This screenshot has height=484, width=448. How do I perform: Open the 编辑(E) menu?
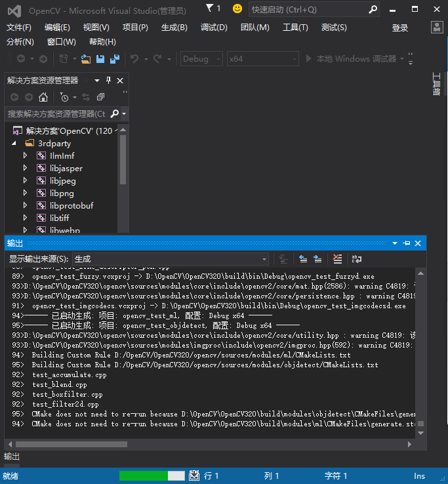coord(57,28)
